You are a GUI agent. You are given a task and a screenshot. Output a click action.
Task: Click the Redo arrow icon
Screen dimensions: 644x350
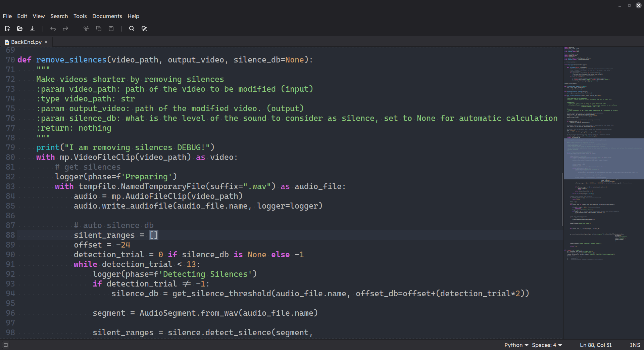[x=65, y=29]
